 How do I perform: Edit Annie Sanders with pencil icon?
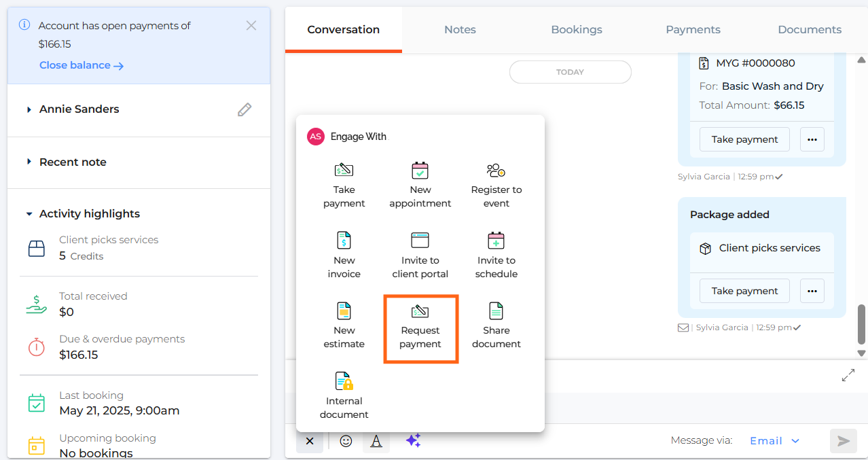click(245, 109)
